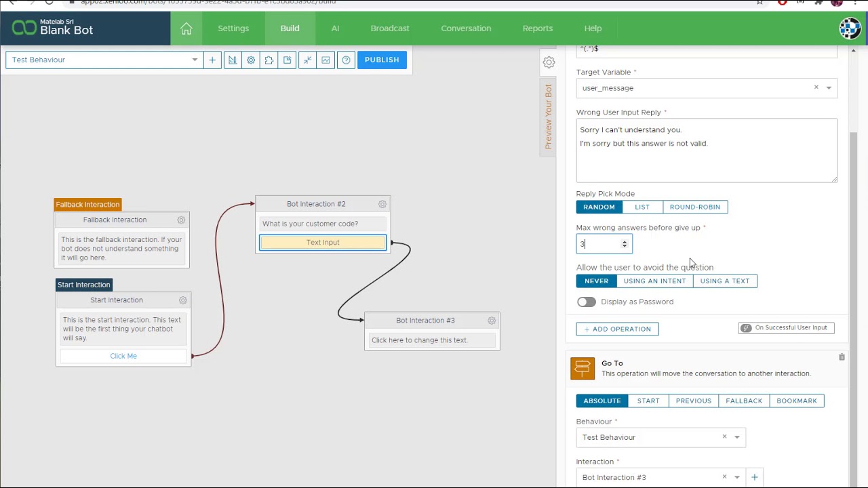
Task: Open the Reports tab
Action: [538, 28]
